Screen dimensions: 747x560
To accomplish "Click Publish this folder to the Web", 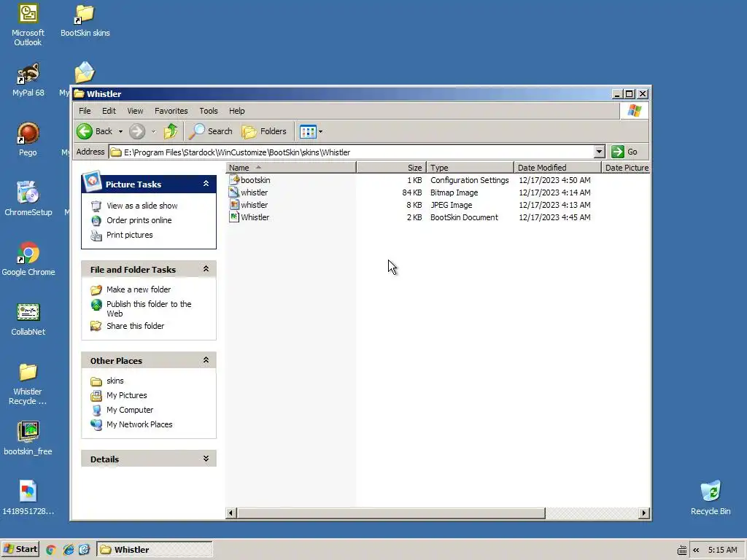I will [149, 308].
